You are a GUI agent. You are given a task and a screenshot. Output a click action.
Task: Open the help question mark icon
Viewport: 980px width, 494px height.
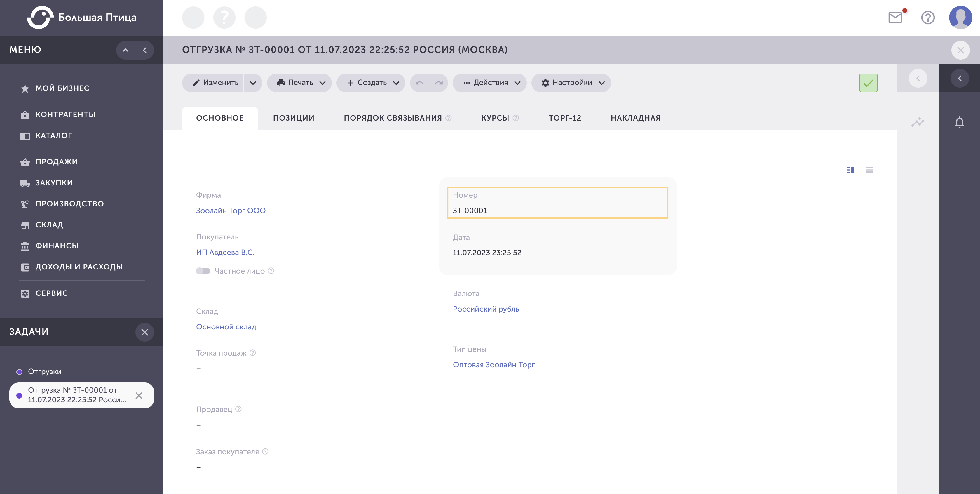pos(928,18)
